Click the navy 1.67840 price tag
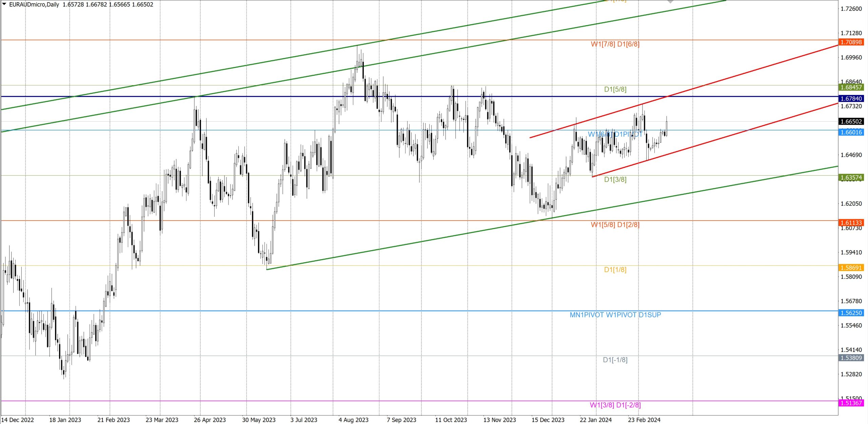This screenshot has height=424, width=868. tap(851, 98)
